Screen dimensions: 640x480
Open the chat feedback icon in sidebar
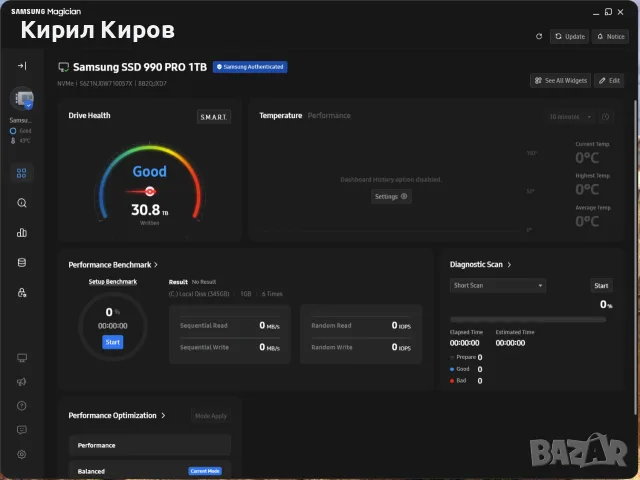pos(22,430)
